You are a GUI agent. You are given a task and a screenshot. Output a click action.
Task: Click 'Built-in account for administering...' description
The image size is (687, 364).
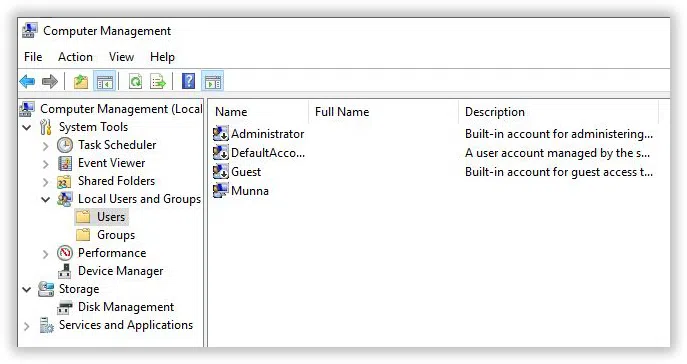coord(559,134)
